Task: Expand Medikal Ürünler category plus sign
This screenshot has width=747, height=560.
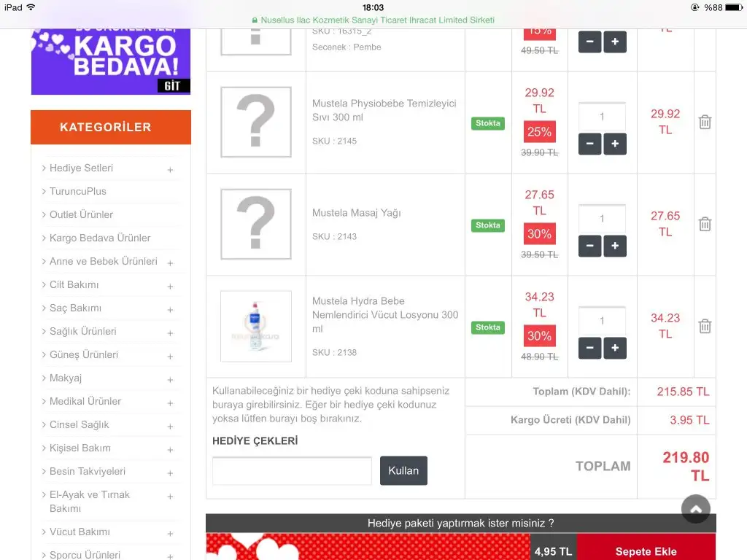Action: 170,402
